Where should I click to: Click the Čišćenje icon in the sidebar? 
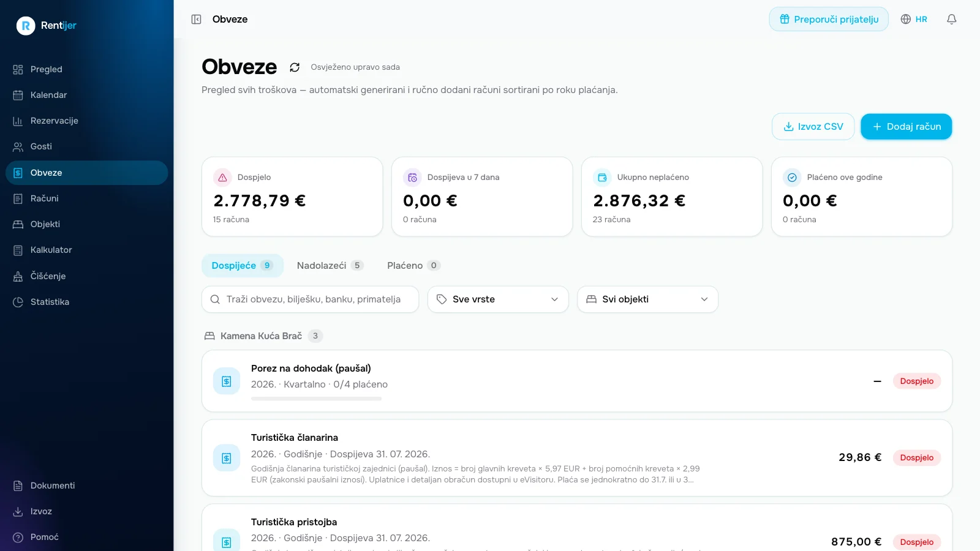(x=18, y=276)
